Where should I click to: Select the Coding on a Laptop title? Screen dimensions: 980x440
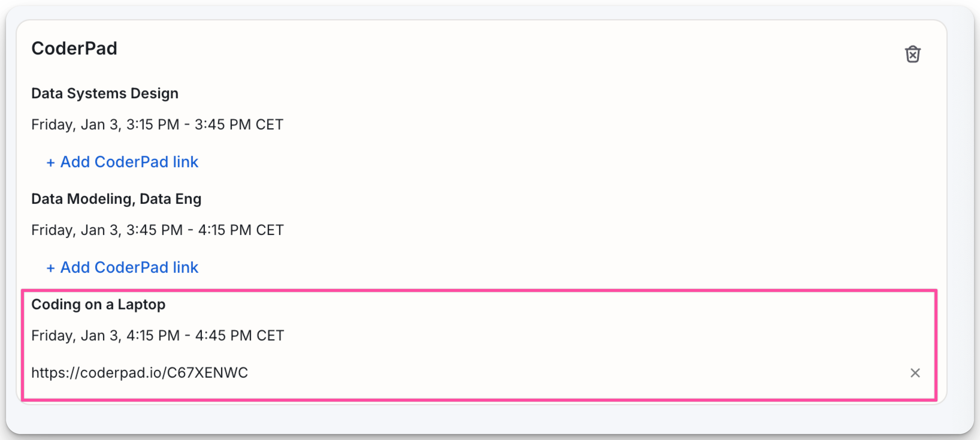tap(98, 304)
